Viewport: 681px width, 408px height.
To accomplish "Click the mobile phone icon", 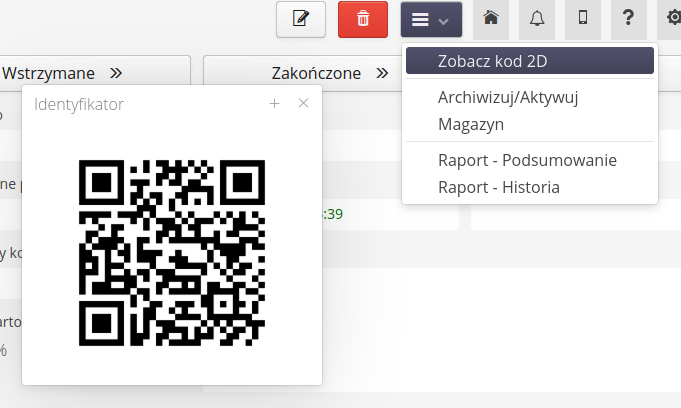I will click(583, 19).
